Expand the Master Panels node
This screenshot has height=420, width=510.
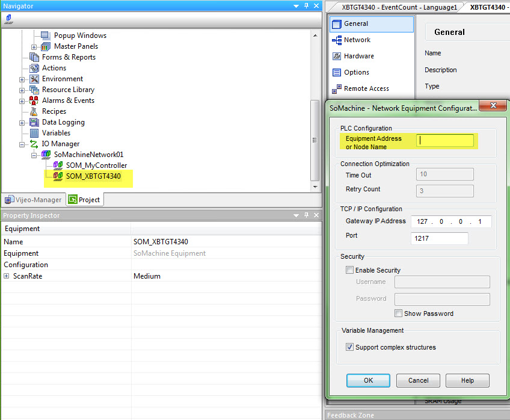pos(34,47)
